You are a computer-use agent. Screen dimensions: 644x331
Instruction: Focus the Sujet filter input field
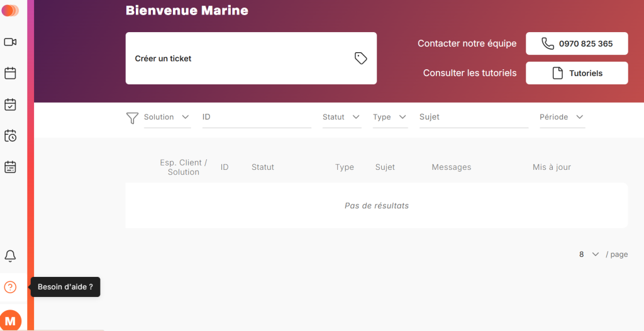tap(474, 117)
